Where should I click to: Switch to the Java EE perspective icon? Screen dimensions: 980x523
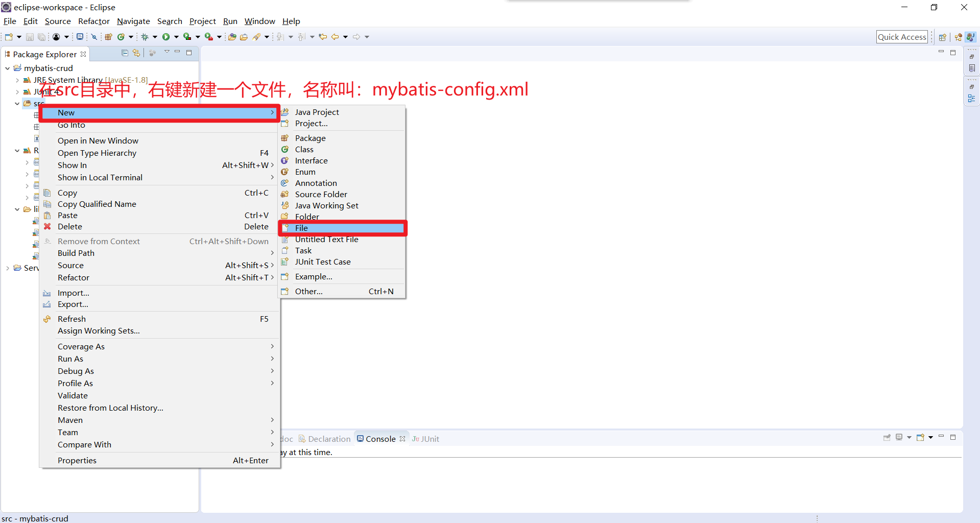[959, 37]
